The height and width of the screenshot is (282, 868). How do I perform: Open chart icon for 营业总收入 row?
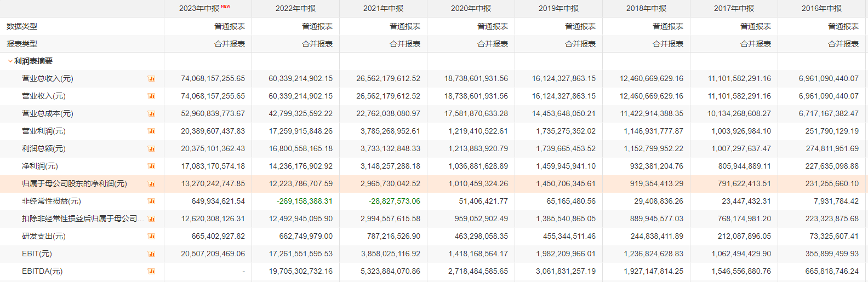coord(152,79)
